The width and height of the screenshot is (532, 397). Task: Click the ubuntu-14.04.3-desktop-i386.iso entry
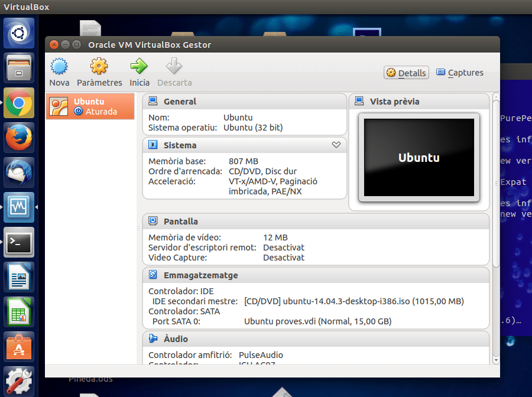coord(354,301)
